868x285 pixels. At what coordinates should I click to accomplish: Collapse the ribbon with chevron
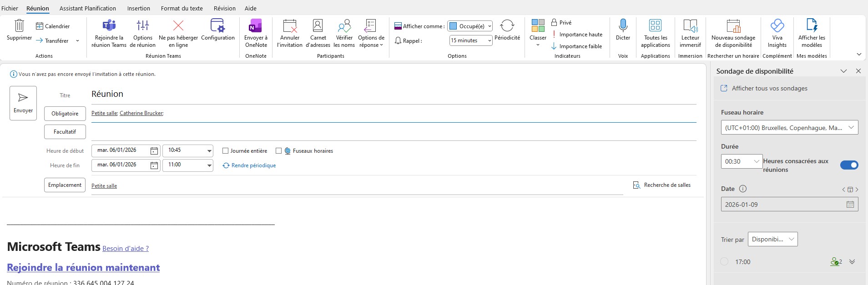coord(859,55)
